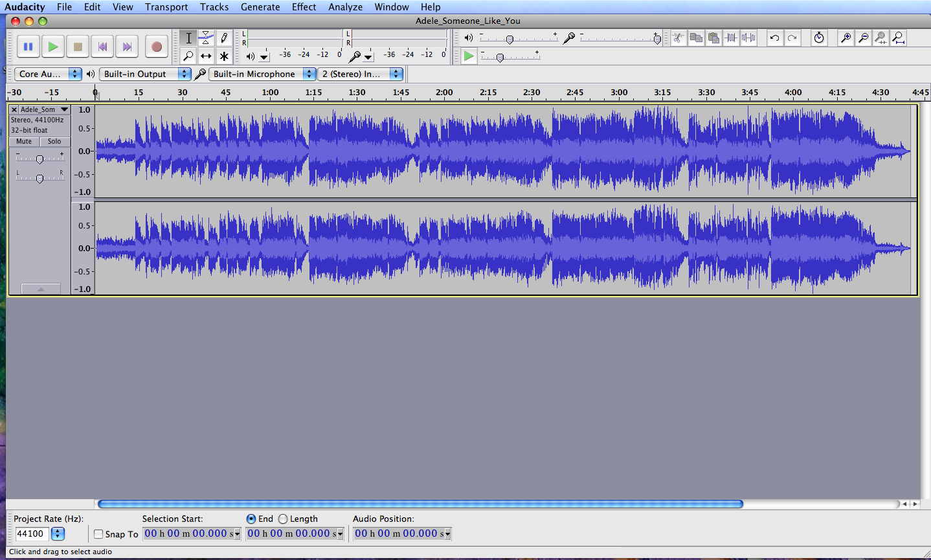Viewport: 931px width, 560px height.
Task: Open the input meter dropdown arrow
Action: pos(368,57)
